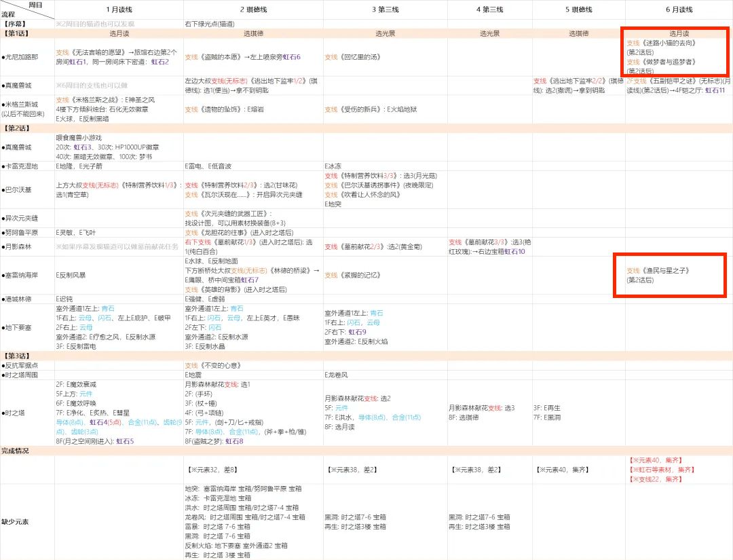Select the '●塞雷纳海岸' row label
733x560 pixels.
click(20, 276)
